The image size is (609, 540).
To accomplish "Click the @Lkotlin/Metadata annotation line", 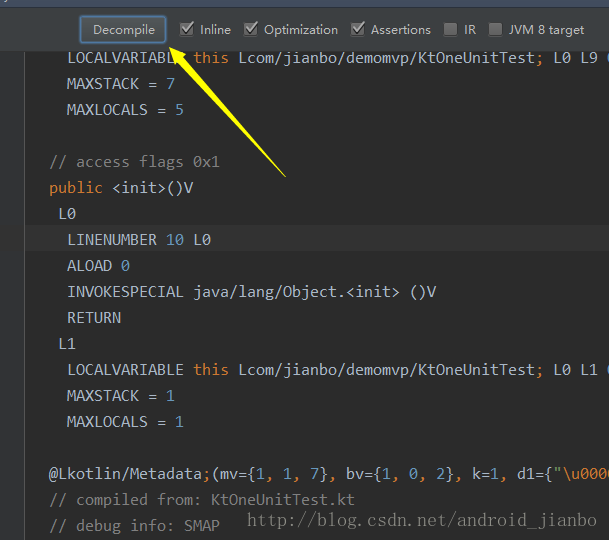I will tap(329, 474).
